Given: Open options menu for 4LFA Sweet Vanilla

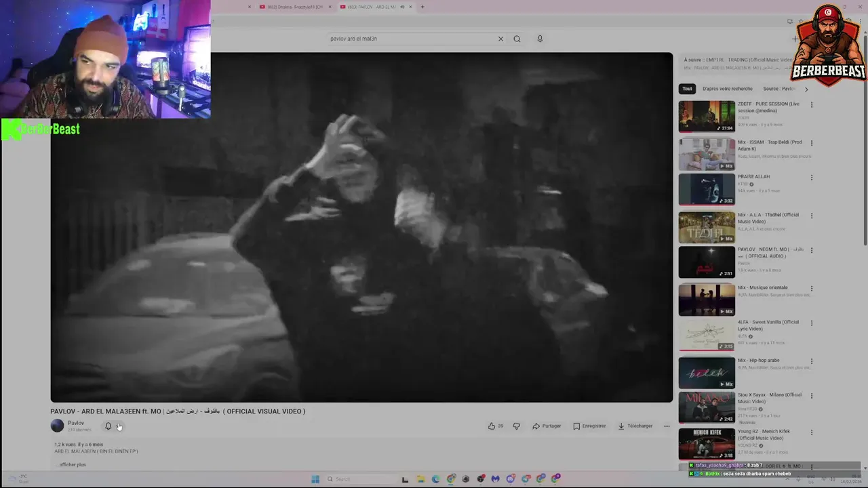Looking at the screenshot, I should (811, 323).
